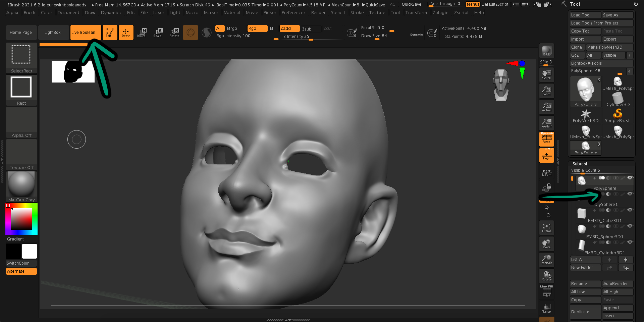644x322 pixels.
Task: Select PM3D_Cube3D1 subtool thumbnail
Action: coord(581,213)
